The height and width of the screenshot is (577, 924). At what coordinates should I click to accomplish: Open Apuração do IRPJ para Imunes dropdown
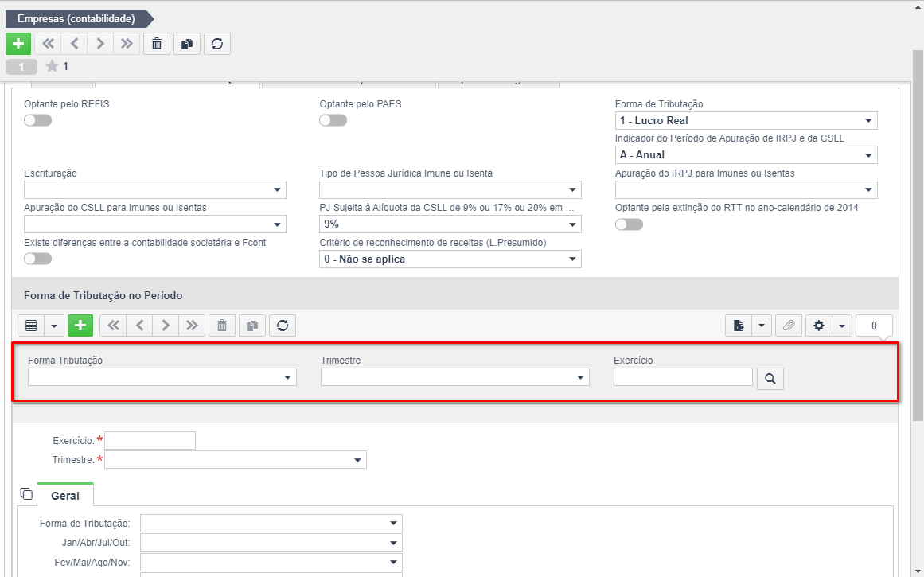pos(746,189)
